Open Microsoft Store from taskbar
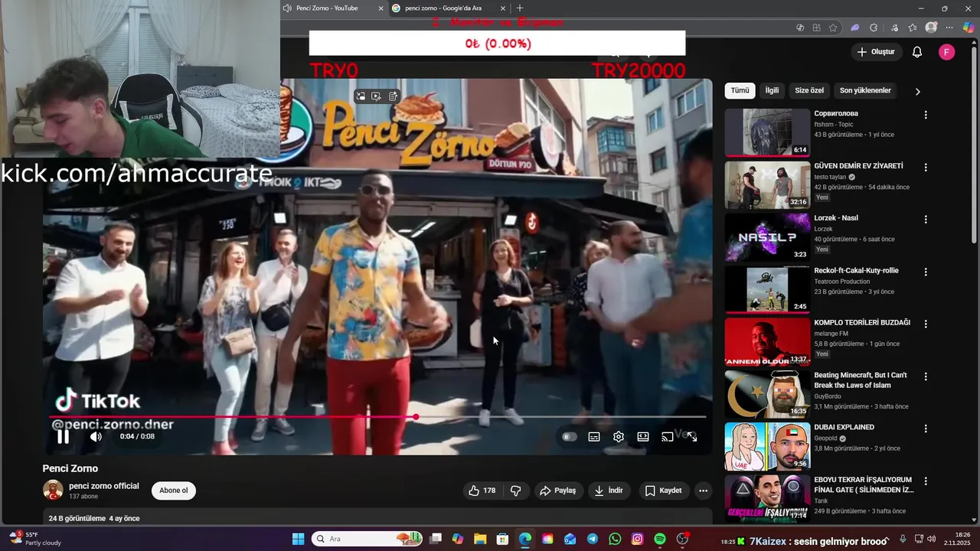Screen dimensions: 980x551 (x=502, y=539)
